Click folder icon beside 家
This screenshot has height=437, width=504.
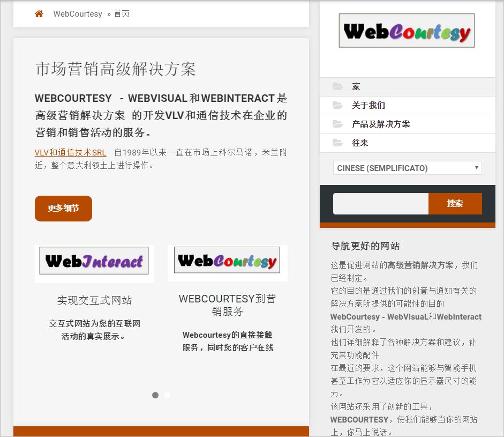coord(337,86)
